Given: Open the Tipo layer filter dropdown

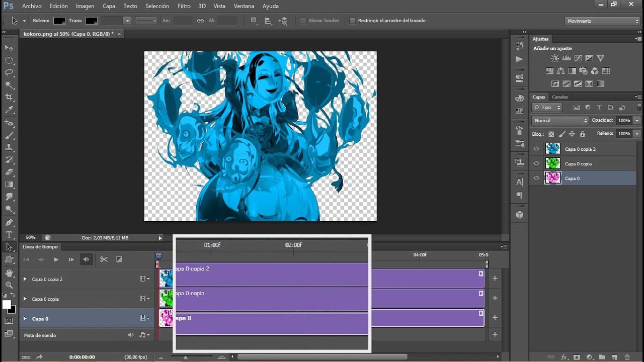Looking at the screenshot, I should (546, 108).
